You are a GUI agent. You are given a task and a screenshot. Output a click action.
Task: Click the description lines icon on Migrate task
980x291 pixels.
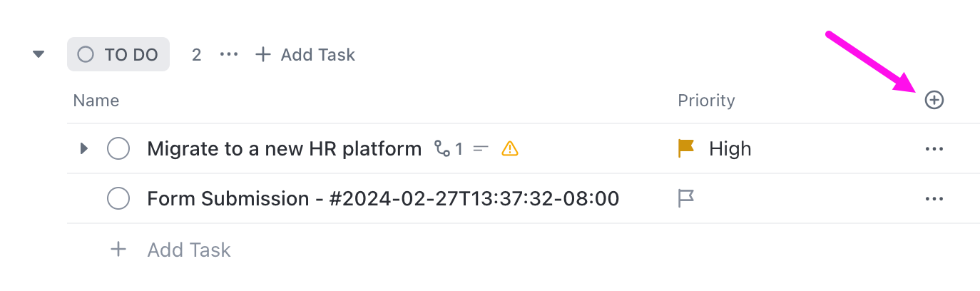pyautogui.click(x=481, y=149)
